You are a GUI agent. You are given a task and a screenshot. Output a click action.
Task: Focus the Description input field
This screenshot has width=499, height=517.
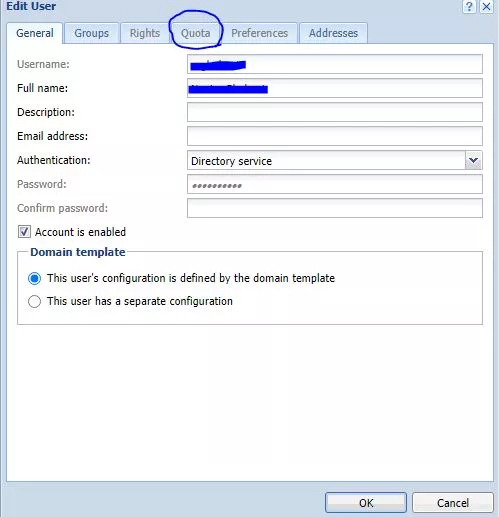click(335, 112)
